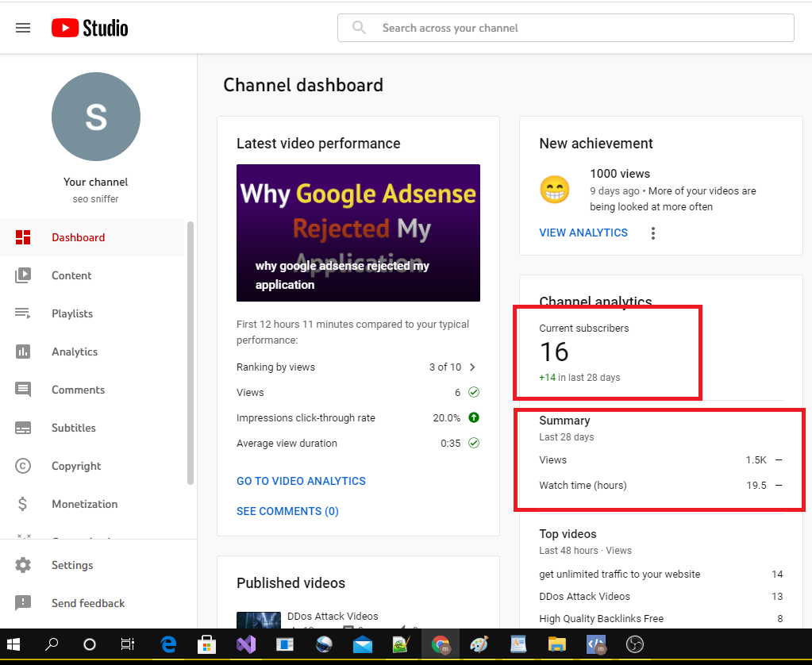
Task: Open Task View in taskbar
Action: [x=127, y=644]
